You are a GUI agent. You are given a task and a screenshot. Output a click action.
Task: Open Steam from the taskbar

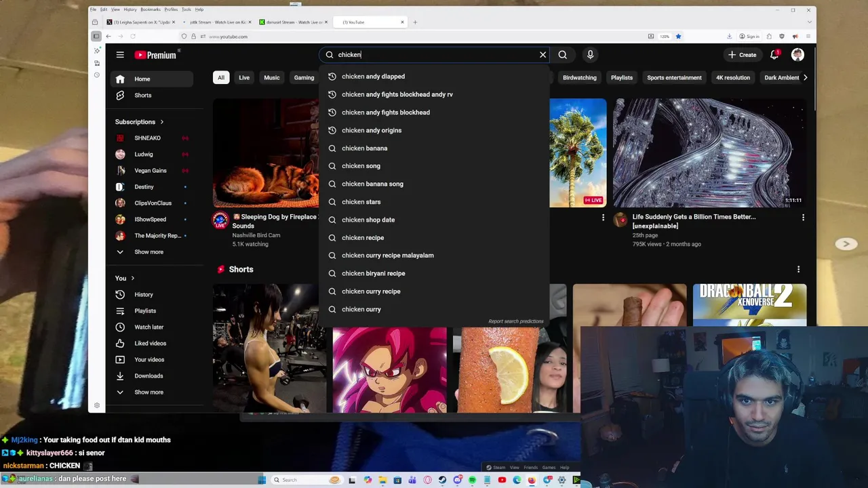point(442,480)
